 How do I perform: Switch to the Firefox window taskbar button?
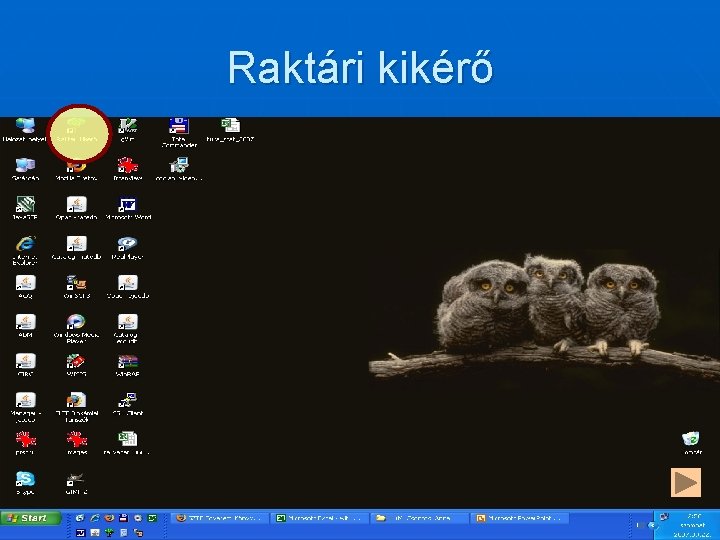[x=219, y=518]
